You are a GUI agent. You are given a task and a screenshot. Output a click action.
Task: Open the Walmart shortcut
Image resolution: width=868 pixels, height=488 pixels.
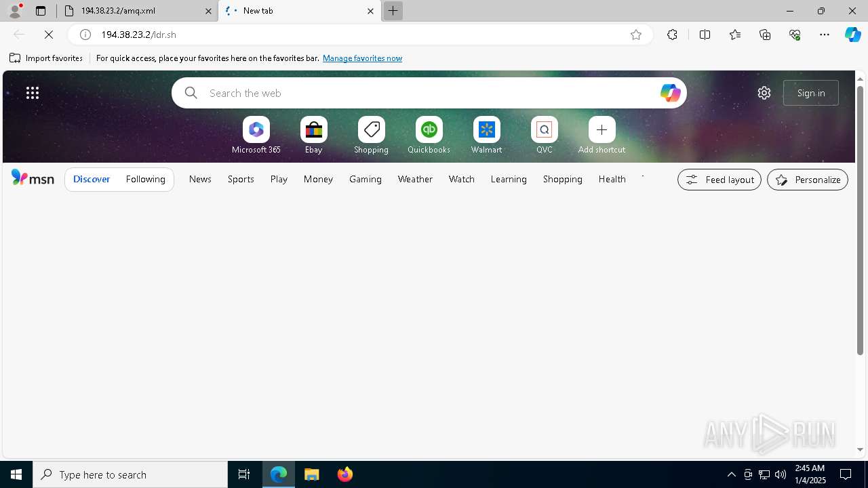click(487, 136)
